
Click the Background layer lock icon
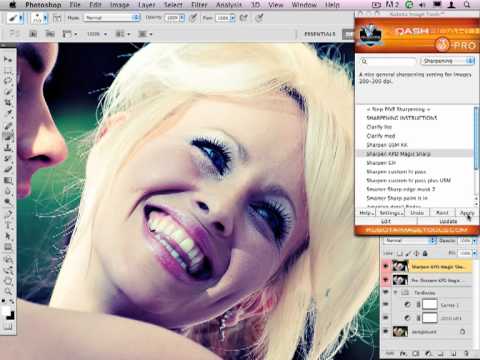coord(463,332)
